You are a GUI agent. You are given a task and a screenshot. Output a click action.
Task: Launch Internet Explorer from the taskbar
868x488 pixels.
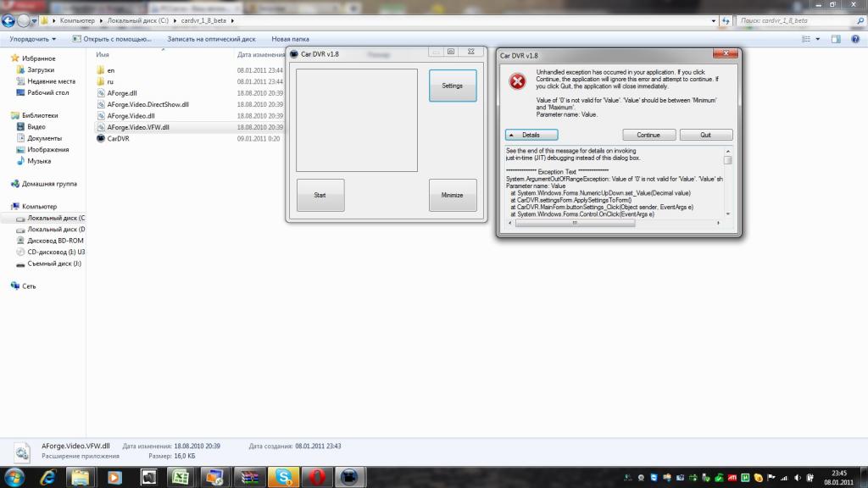(x=47, y=477)
